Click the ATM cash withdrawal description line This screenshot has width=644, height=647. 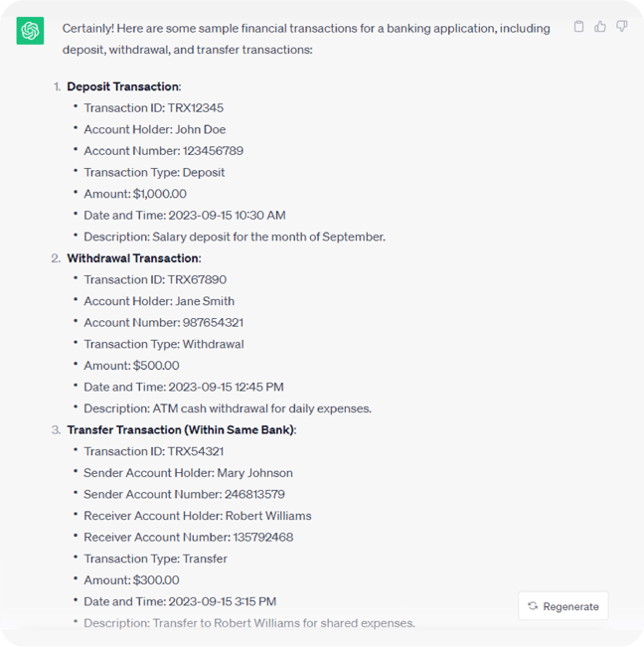coord(228,408)
